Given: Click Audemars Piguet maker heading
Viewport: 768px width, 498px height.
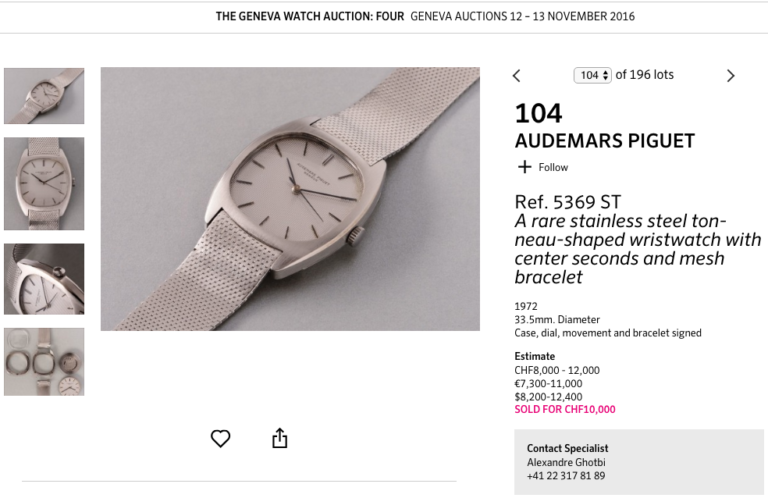Looking at the screenshot, I should coord(604,141).
